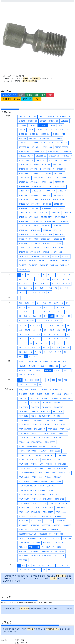Viewport: 75px width, 644px height.
Task: Select the 스크류 category tag
Action: tap(21, 95)
